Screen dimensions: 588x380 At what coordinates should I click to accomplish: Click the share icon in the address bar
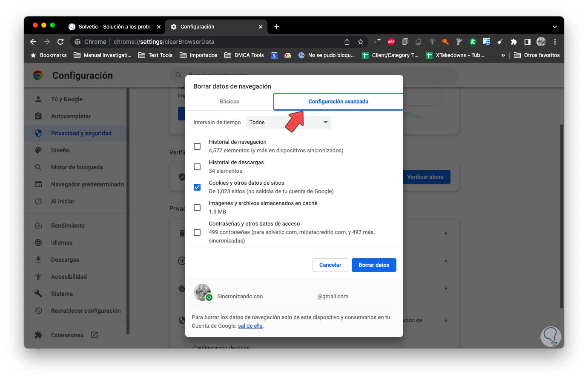click(347, 42)
